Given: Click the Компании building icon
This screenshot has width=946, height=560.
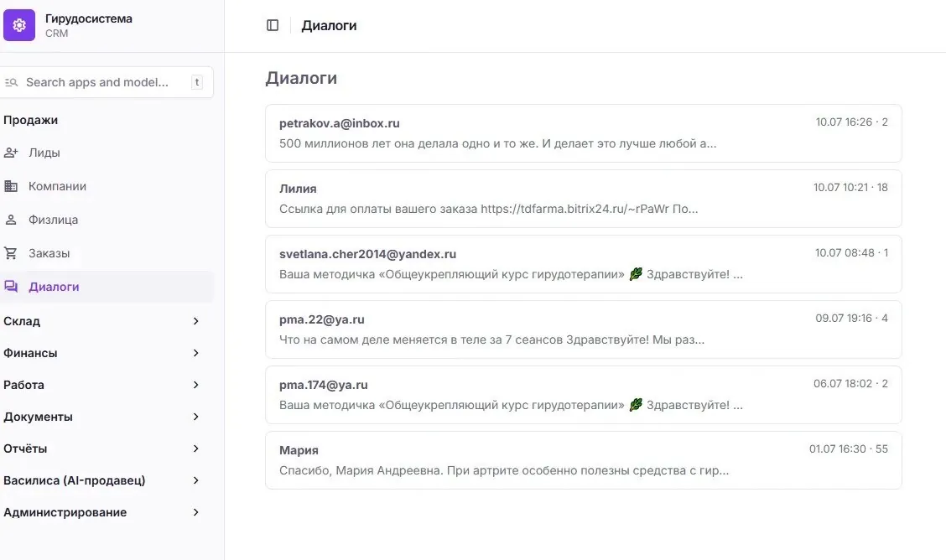Looking at the screenshot, I should (11, 186).
